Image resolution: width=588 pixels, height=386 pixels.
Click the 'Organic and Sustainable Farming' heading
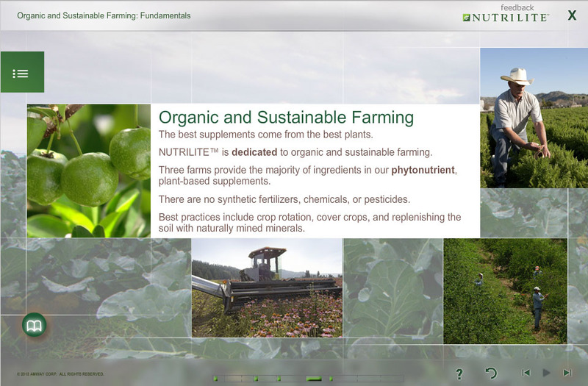286,118
